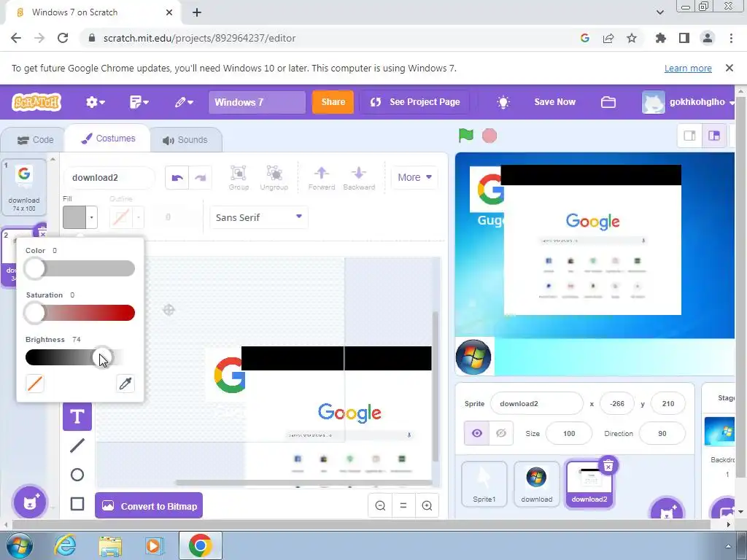Delete the download2 sprite
The height and width of the screenshot is (560, 747).
click(608, 466)
